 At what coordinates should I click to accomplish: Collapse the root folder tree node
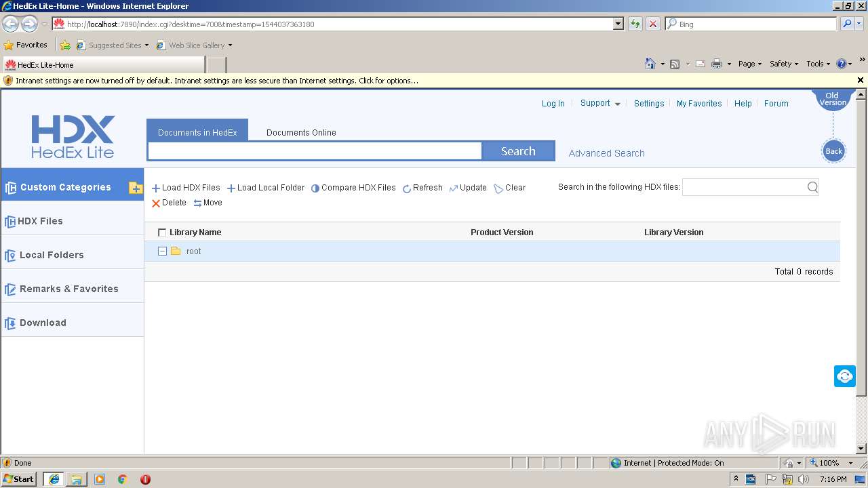[162, 251]
